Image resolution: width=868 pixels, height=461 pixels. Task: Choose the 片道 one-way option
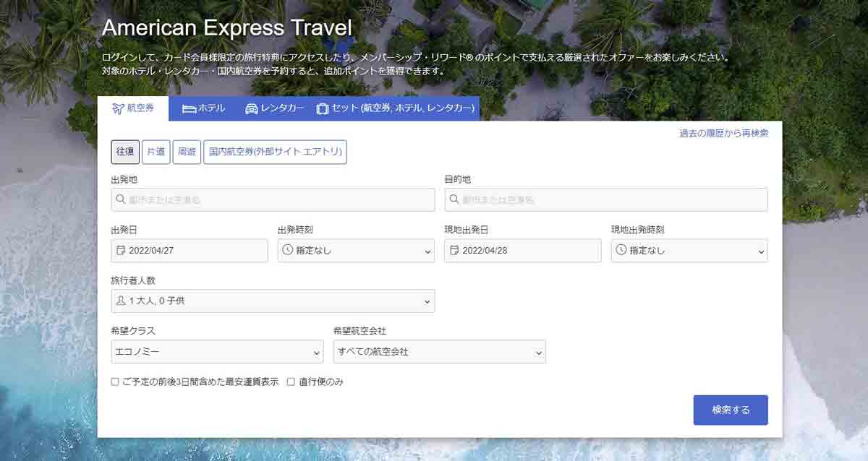coord(156,152)
